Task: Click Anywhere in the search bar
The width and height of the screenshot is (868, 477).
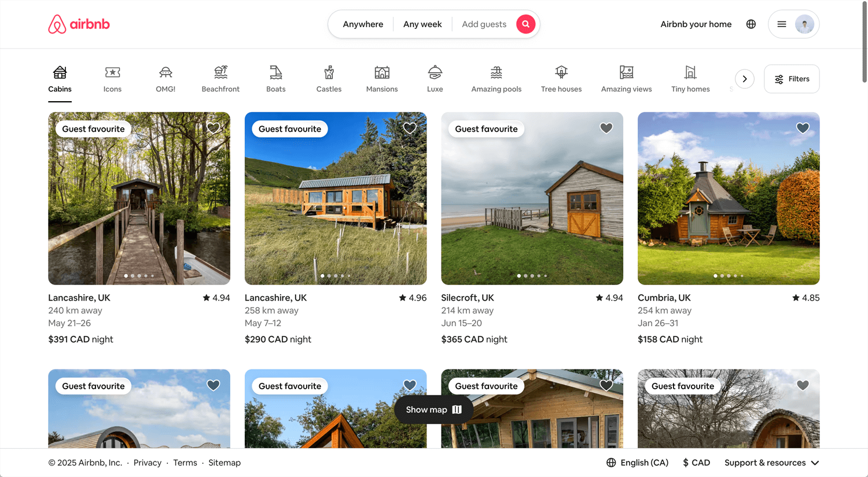Action: pos(363,24)
